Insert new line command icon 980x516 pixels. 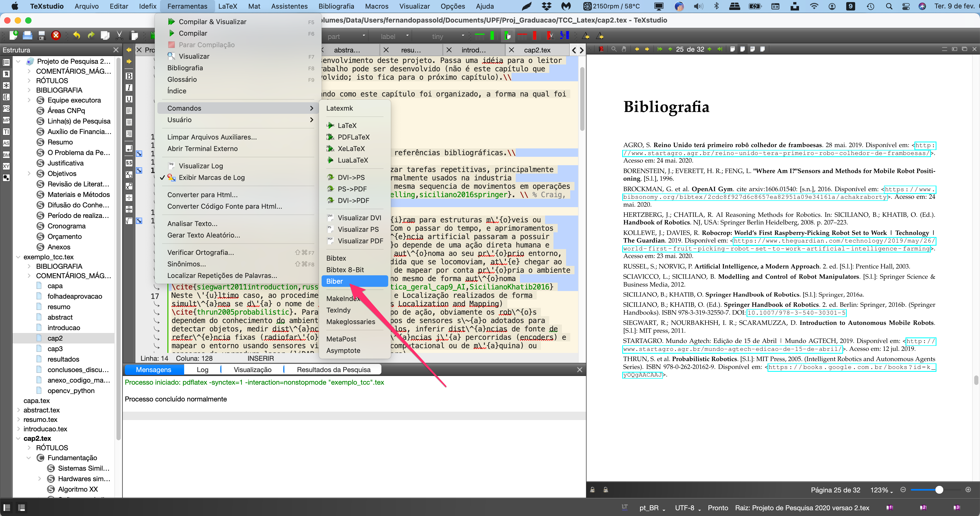coord(129,148)
